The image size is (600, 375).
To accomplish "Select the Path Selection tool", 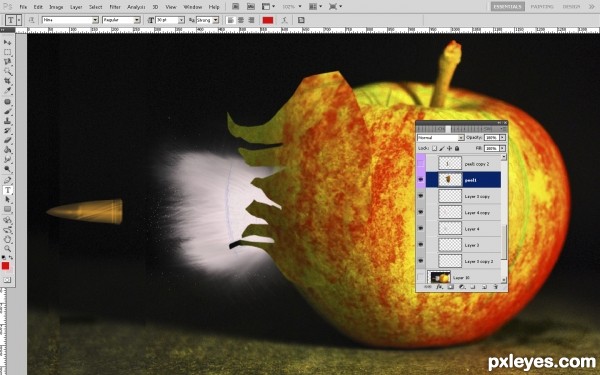I will point(7,200).
